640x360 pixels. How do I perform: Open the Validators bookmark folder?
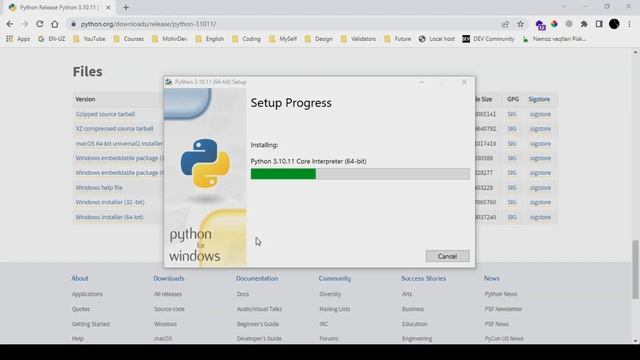(x=358, y=39)
